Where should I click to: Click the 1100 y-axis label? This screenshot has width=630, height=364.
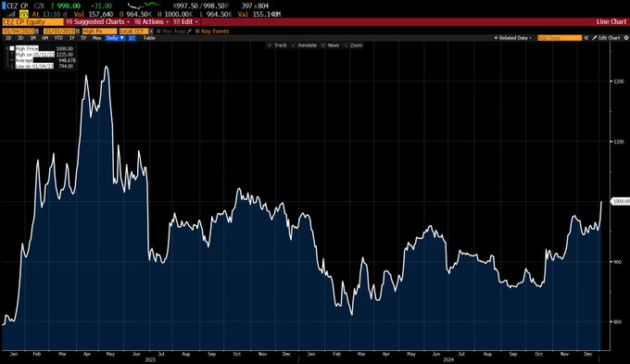point(619,142)
